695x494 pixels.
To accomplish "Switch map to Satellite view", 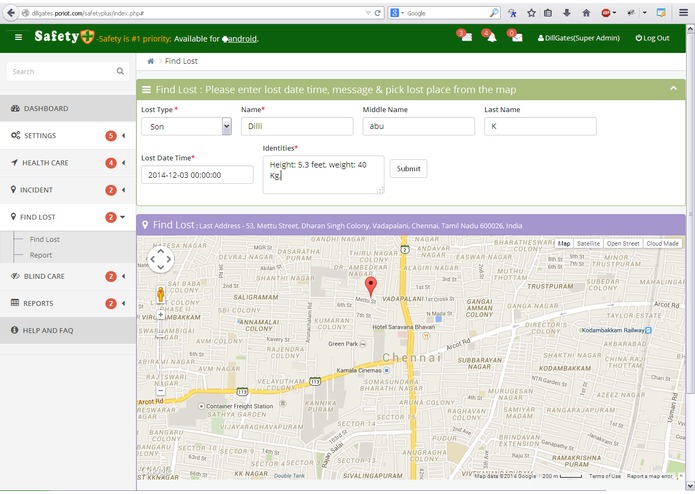I will click(588, 243).
